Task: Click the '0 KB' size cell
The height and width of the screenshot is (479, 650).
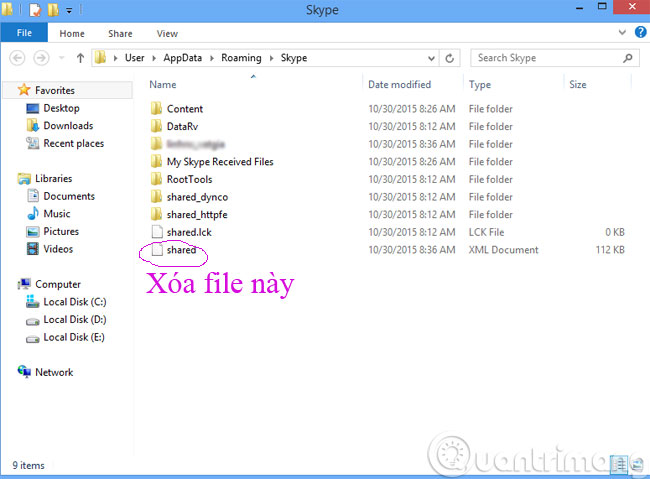Action: point(614,232)
